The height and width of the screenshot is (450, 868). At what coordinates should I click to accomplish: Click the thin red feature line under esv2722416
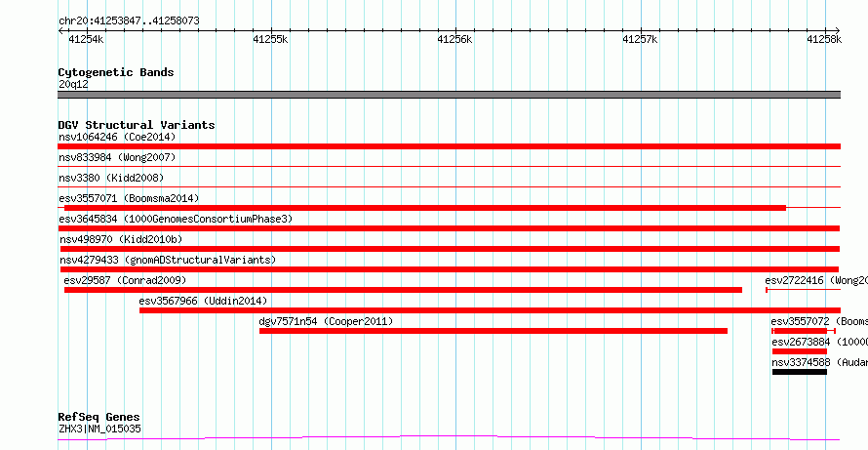coord(804,290)
